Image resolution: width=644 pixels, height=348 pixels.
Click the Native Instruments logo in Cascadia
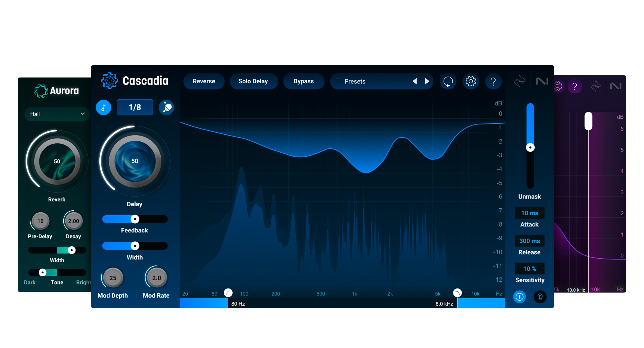coord(542,81)
